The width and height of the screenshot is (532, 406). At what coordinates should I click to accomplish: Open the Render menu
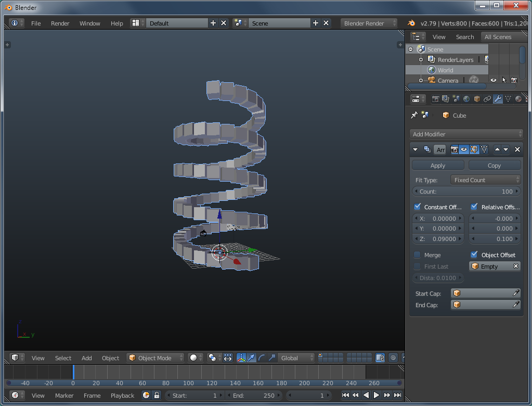pos(60,23)
